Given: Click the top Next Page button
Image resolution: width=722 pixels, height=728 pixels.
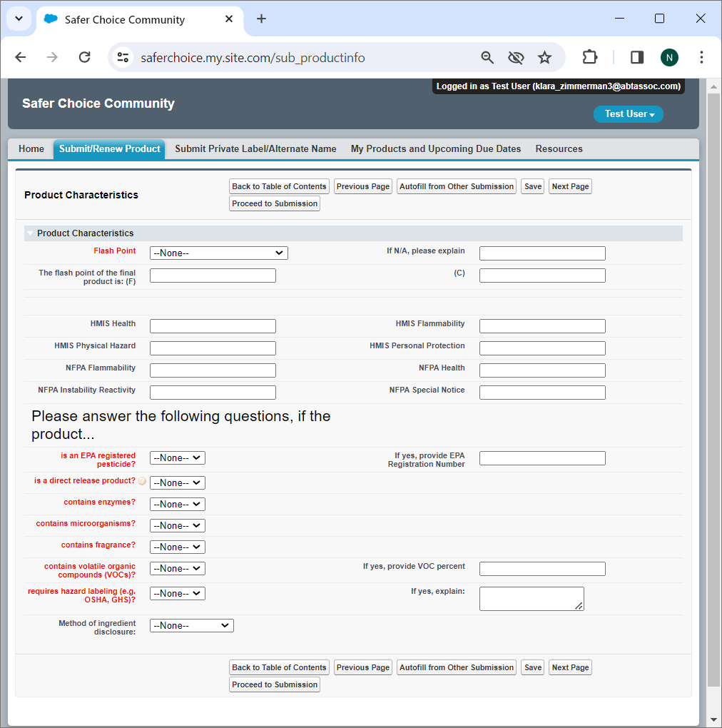Looking at the screenshot, I should pyautogui.click(x=570, y=186).
